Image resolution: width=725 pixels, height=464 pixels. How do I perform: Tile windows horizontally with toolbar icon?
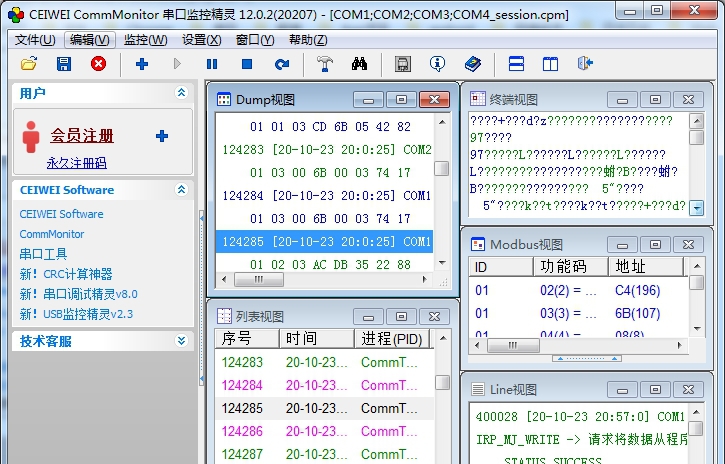[516, 64]
